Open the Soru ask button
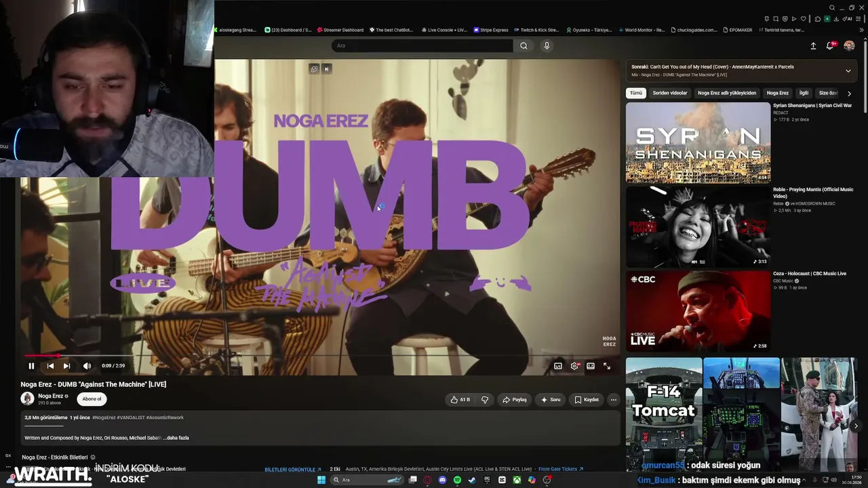The image size is (868, 488). [550, 400]
